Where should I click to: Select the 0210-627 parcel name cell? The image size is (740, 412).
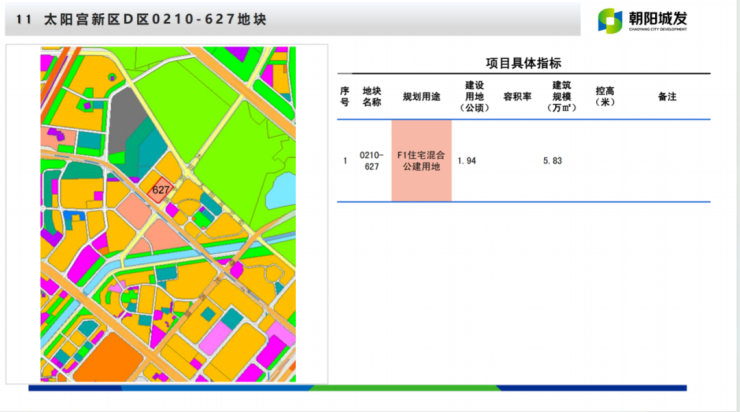[371, 161]
